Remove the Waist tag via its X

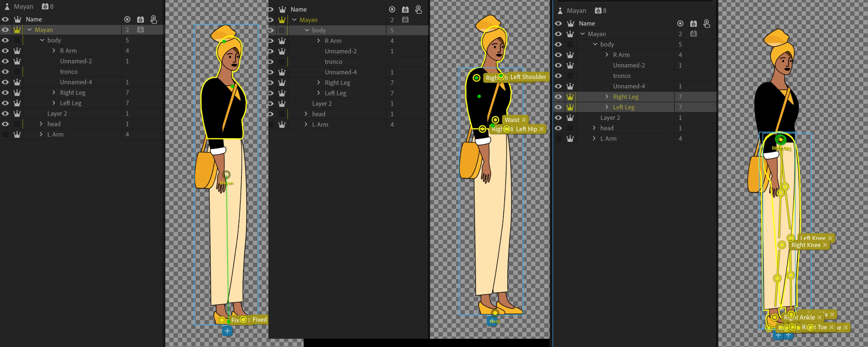tap(524, 120)
